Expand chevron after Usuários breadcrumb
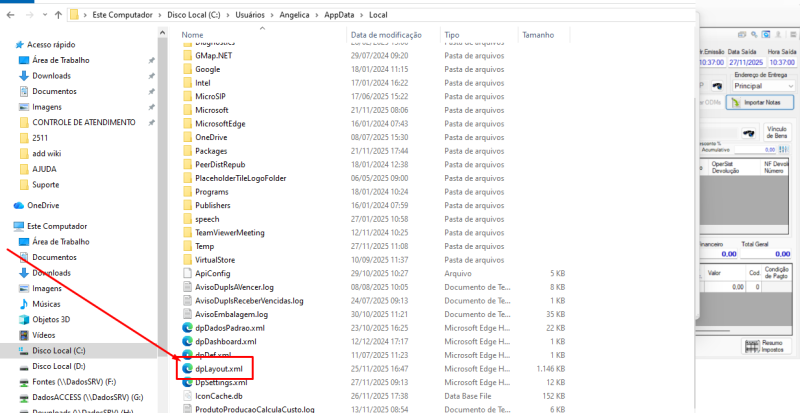800x413 pixels. pos(272,15)
